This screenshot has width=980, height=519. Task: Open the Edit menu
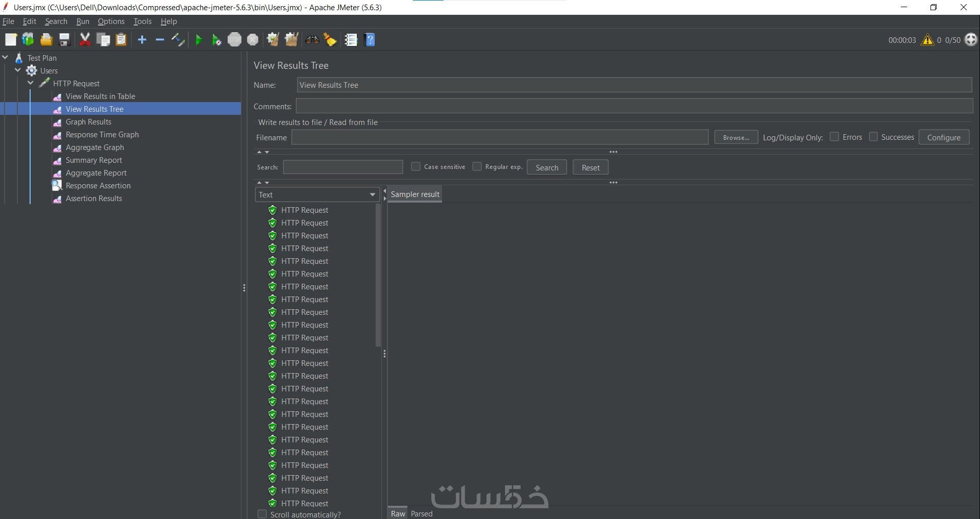[x=30, y=21]
